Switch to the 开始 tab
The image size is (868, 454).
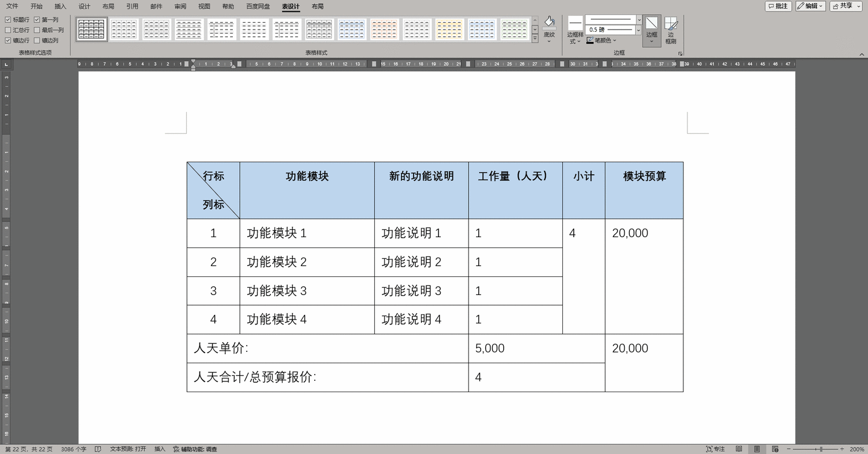click(36, 6)
